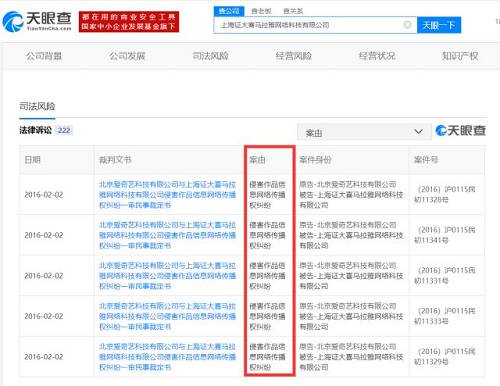
Task: Click the 案件号 column header
Action: point(426,160)
